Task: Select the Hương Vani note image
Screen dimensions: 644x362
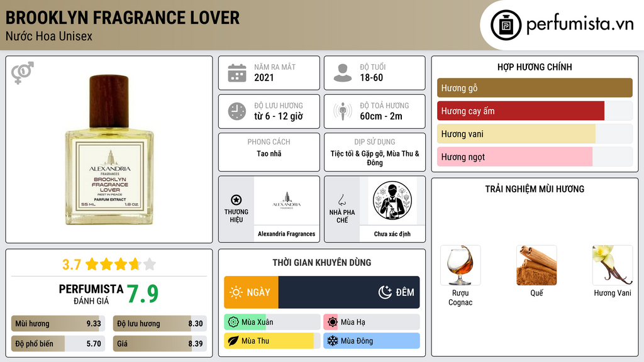Action: click(613, 265)
